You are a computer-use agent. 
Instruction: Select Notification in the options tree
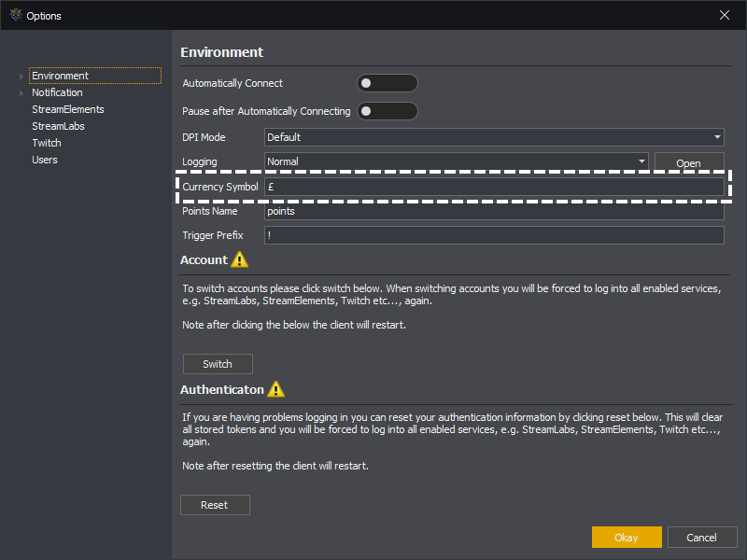[57, 92]
